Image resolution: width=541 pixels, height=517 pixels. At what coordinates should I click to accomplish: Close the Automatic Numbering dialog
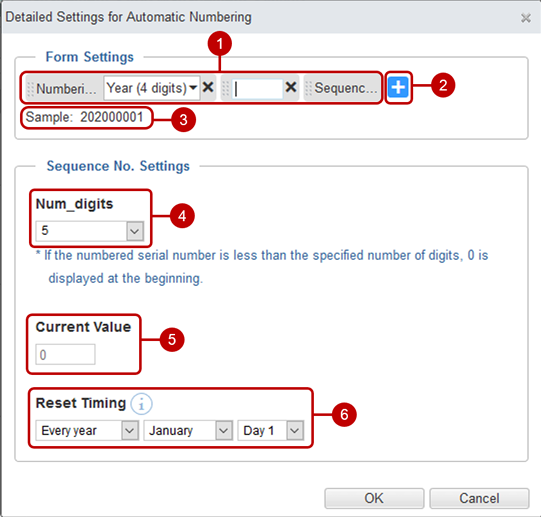525,18
